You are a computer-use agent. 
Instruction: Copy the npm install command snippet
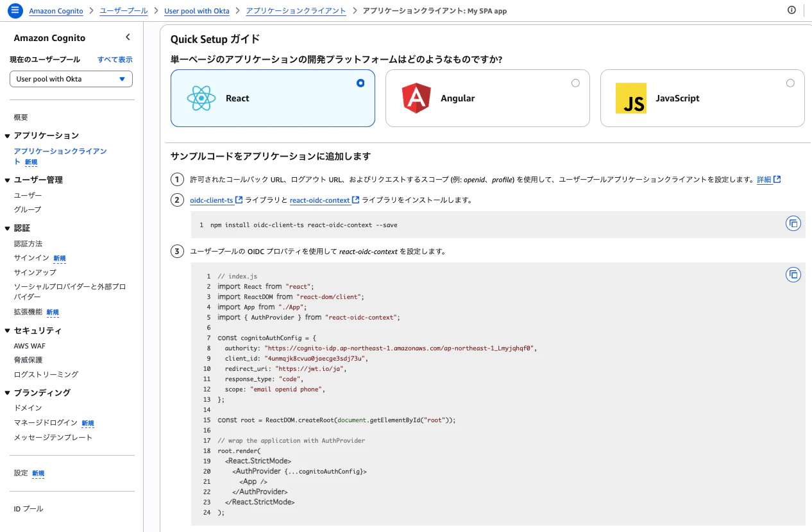tap(793, 223)
